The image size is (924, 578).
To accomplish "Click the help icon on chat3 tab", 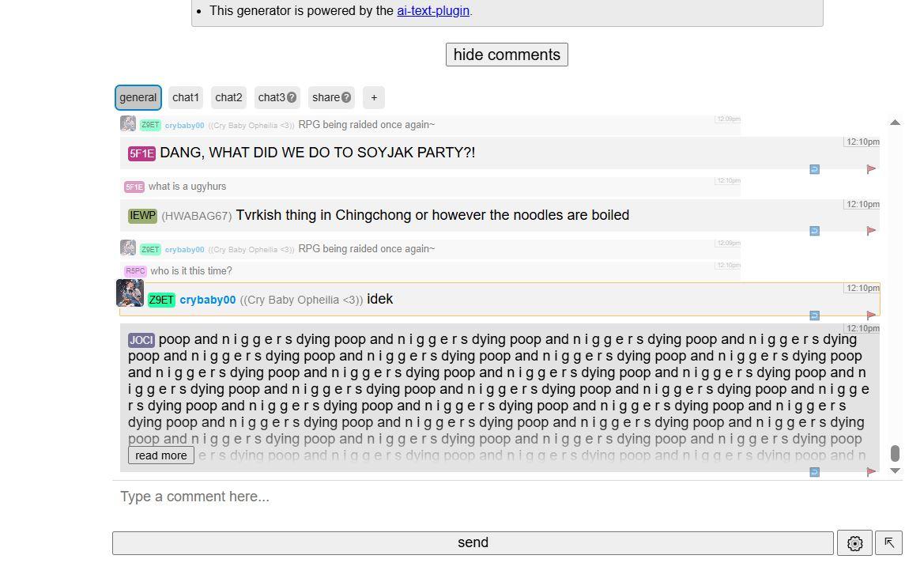I will [x=292, y=97].
